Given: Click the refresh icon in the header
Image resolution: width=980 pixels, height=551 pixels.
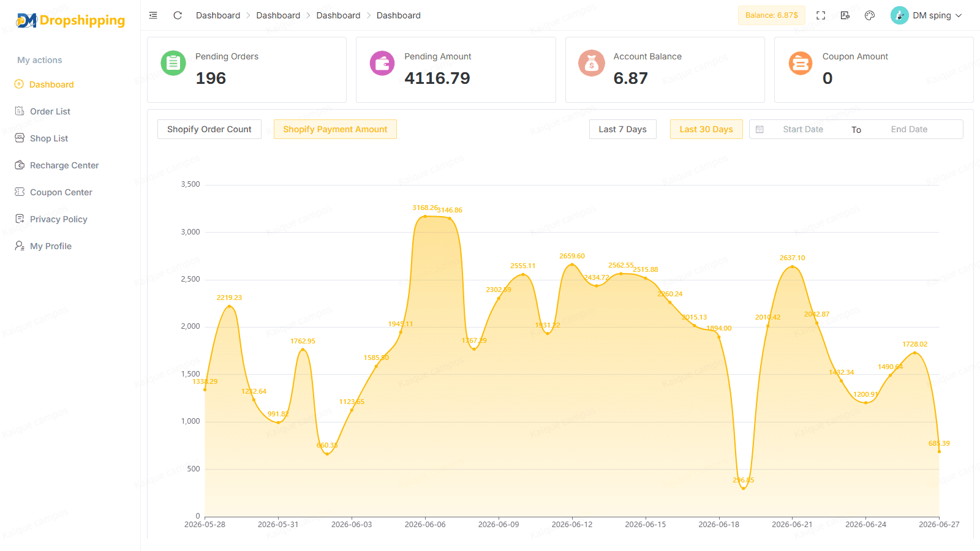Looking at the screenshot, I should click(x=178, y=15).
